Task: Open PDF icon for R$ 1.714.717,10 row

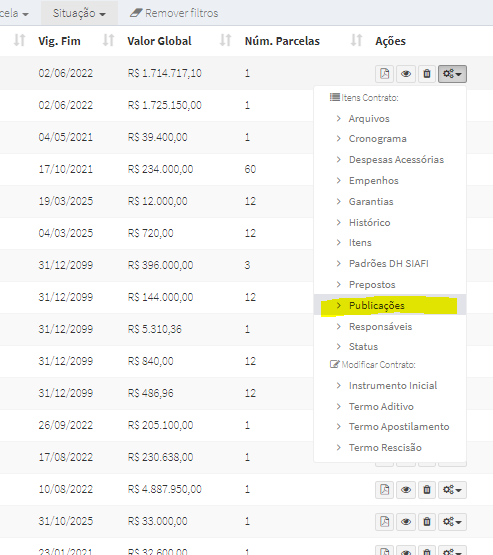Action: [x=384, y=74]
